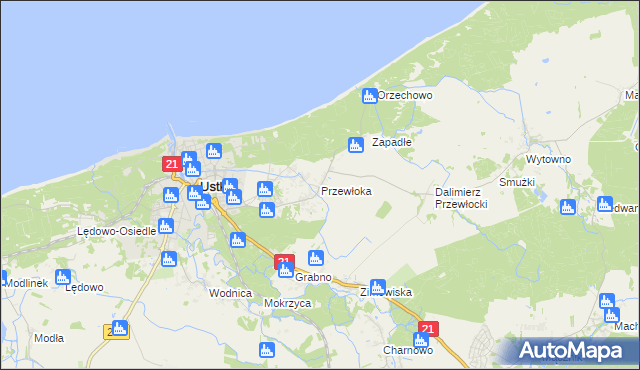Select the factory marker on Zimowiska label
Viewport: 640px width, 370px height.
pos(378,287)
